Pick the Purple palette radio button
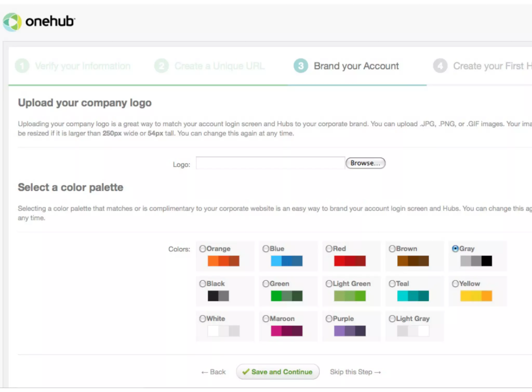The width and height of the screenshot is (532, 392). [x=329, y=319]
